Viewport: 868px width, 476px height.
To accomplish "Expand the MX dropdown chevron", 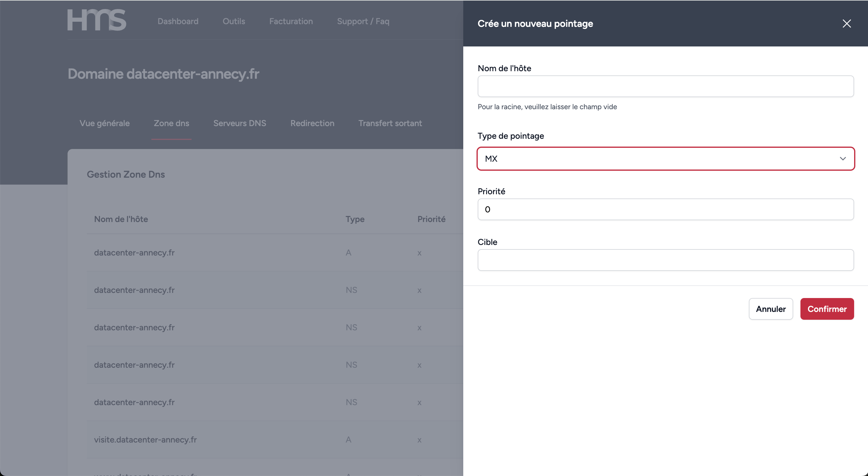I will pyautogui.click(x=842, y=159).
